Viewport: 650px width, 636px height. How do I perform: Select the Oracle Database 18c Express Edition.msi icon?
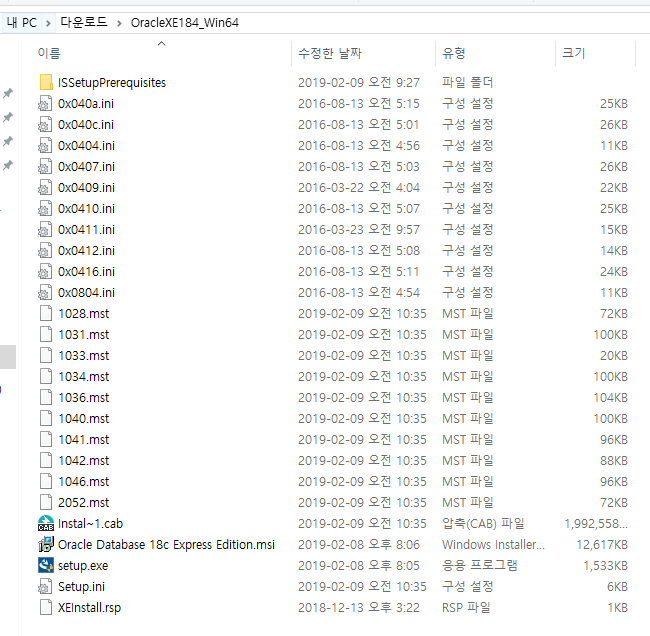[x=46, y=544]
